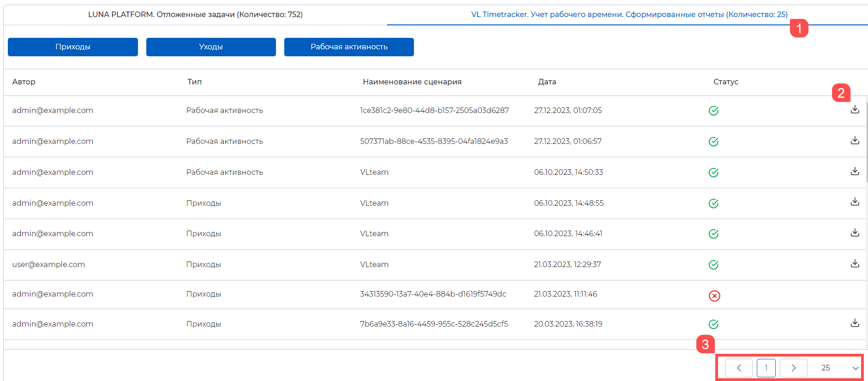Click date 21.03.2023, 11:11:46
868x381 pixels.
(565, 294)
